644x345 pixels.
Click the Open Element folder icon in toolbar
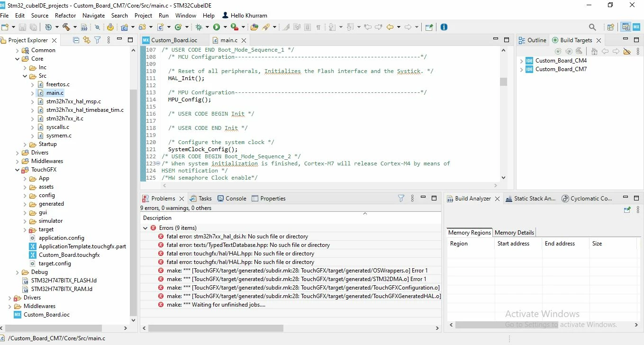click(254, 27)
